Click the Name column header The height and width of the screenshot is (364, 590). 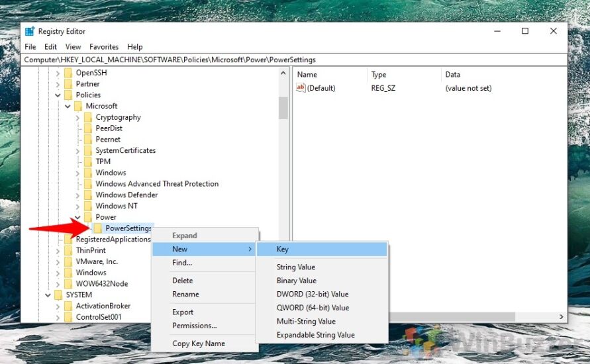330,74
